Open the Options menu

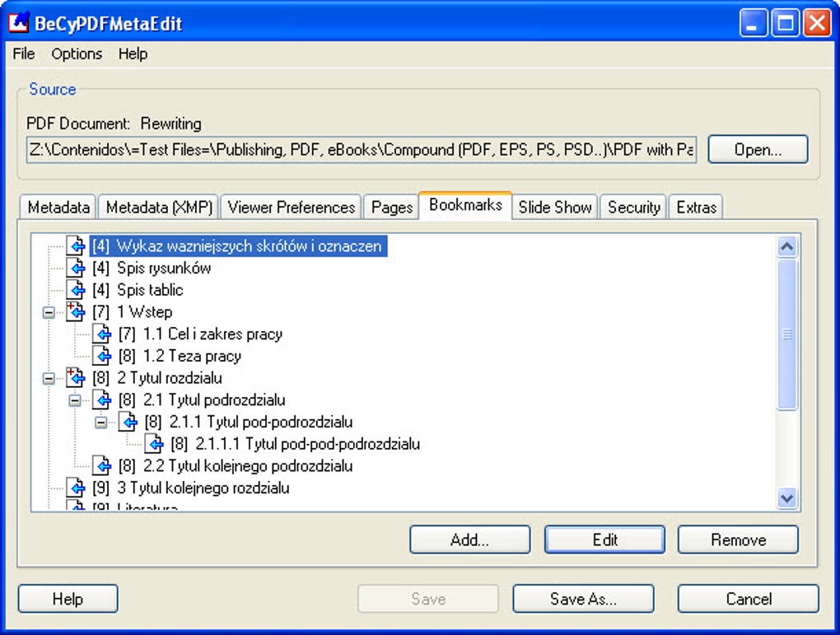77,54
